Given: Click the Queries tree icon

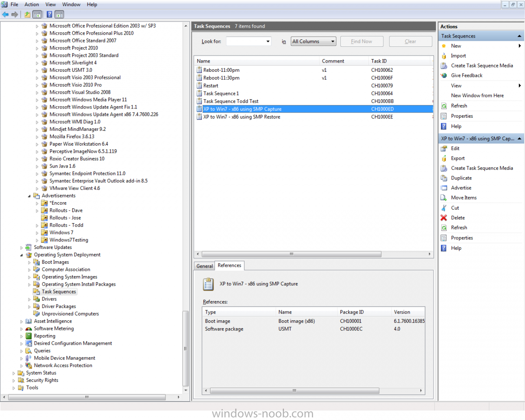Looking at the screenshot, I should point(29,351).
